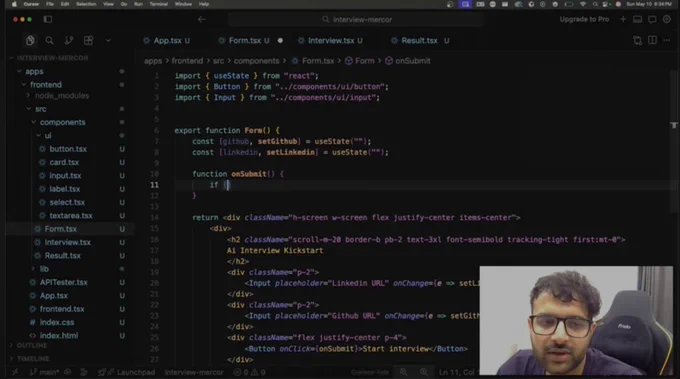
Task: Open index.css in the explorer
Action: pos(56,322)
